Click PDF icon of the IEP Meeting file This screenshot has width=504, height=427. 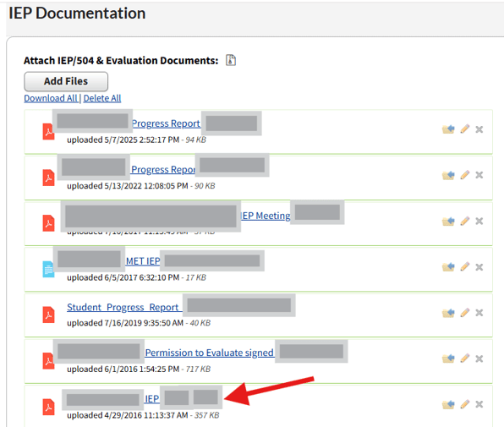click(48, 223)
